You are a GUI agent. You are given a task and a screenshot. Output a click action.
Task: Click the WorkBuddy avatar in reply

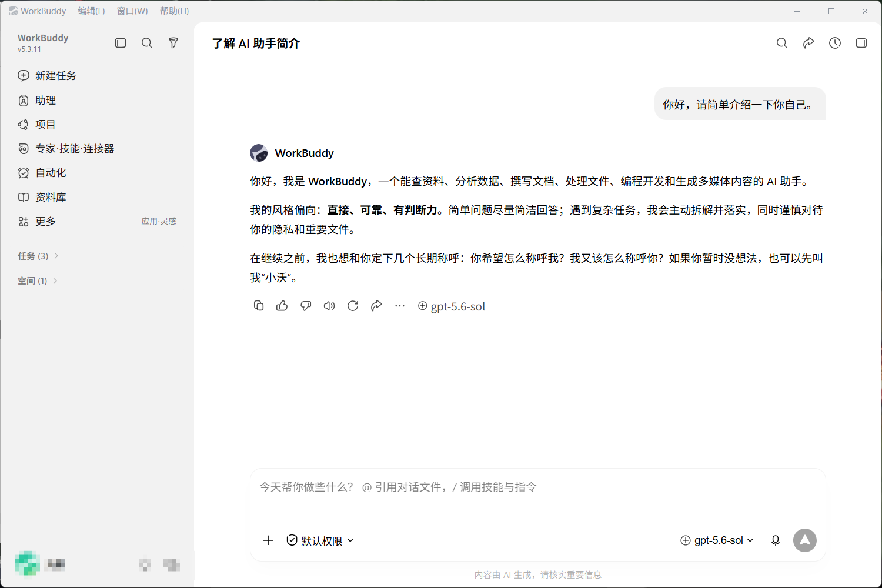pyautogui.click(x=259, y=153)
